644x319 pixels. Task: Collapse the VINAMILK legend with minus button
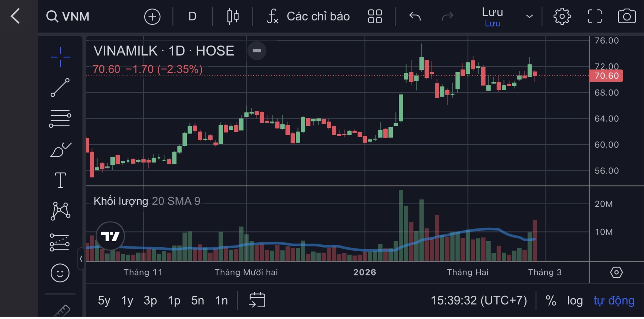(x=257, y=51)
